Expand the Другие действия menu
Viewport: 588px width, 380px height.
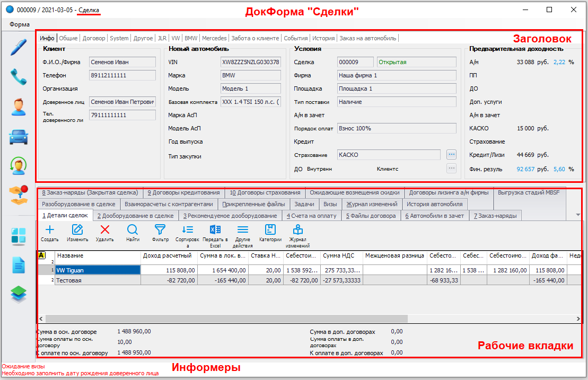click(242, 229)
